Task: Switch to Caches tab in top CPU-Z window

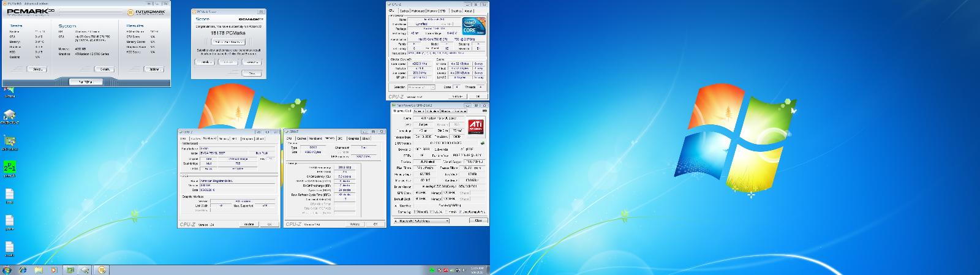Action: [x=404, y=10]
